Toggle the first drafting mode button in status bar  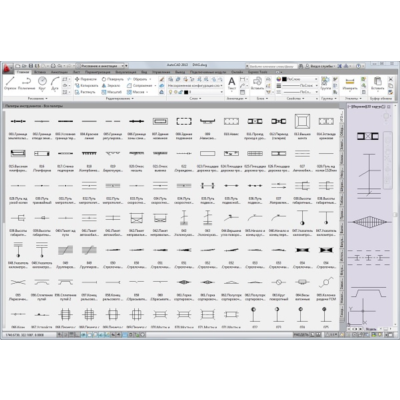[60, 334]
